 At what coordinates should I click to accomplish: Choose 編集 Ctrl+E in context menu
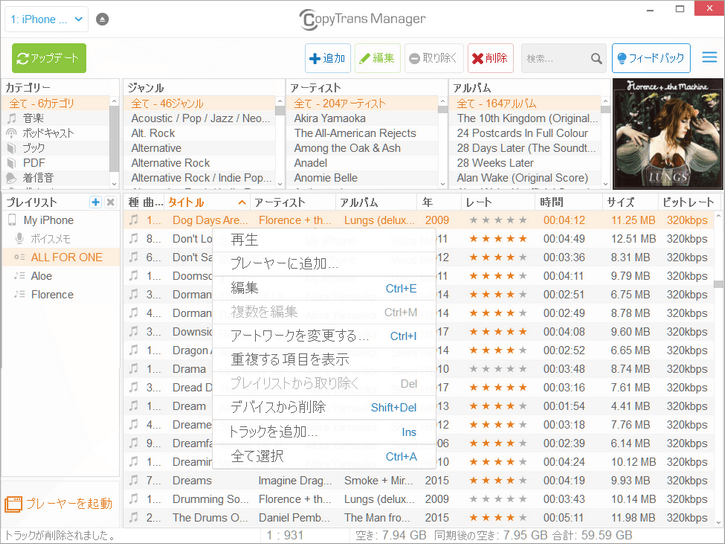324,288
